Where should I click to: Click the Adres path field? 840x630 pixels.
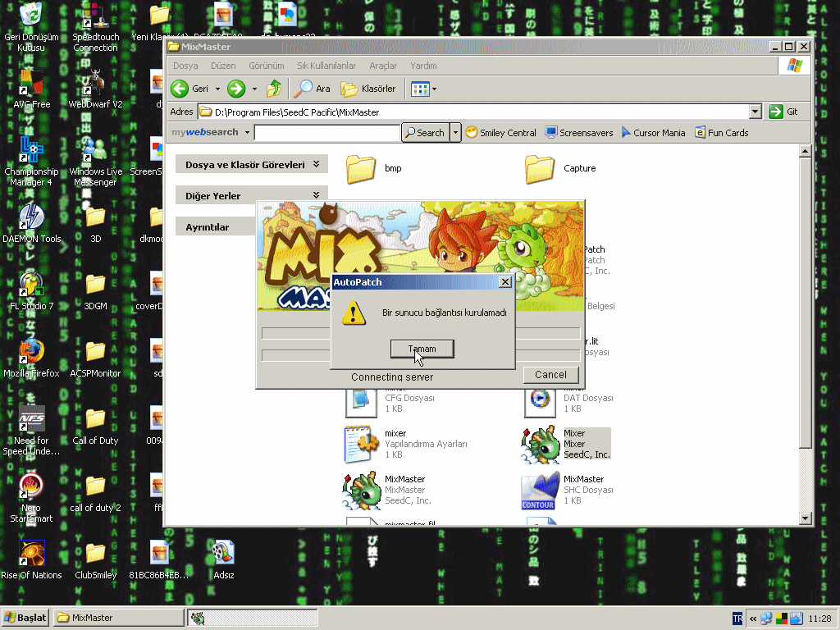[x=473, y=112]
